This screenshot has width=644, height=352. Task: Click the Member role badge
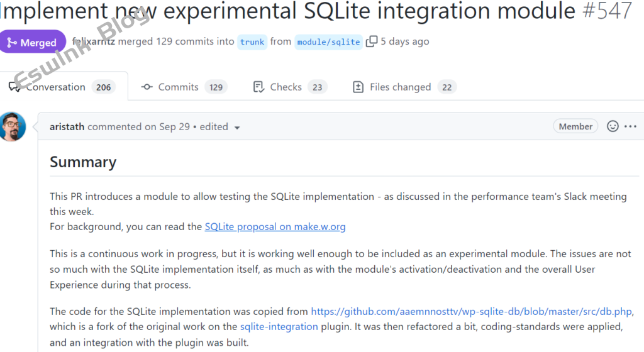pos(575,126)
